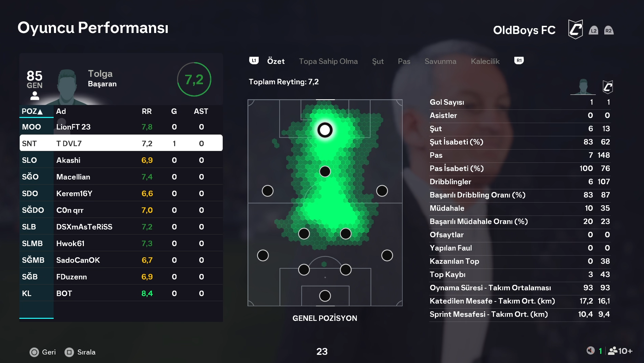
Task: Sort the list by POZ column
Action: (x=32, y=111)
